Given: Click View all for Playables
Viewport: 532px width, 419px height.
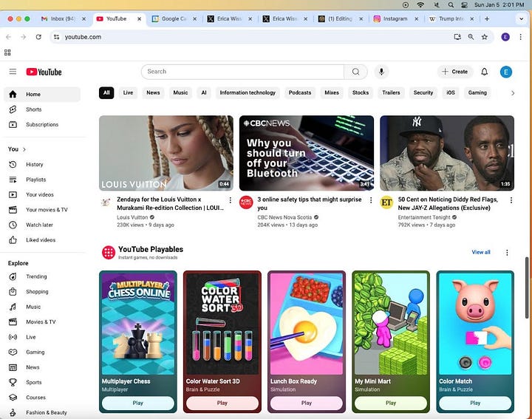Looking at the screenshot, I should tap(481, 252).
